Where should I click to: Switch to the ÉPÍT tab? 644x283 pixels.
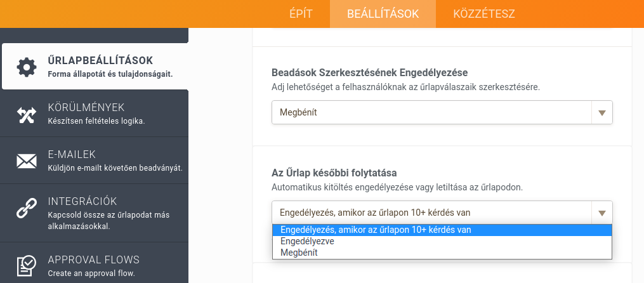pyautogui.click(x=301, y=14)
